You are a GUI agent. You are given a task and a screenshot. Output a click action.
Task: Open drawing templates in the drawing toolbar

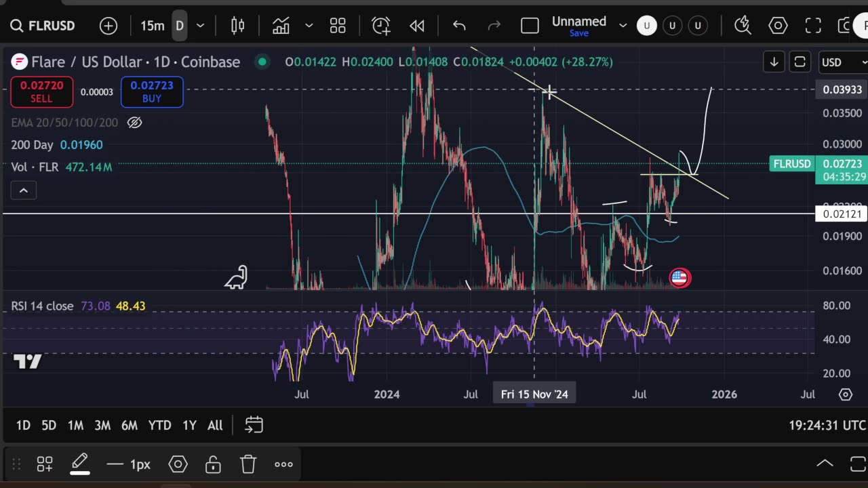[x=45, y=464]
